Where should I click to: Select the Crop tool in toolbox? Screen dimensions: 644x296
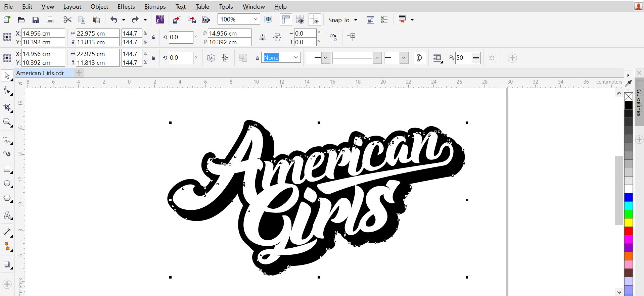(x=7, y=107)
